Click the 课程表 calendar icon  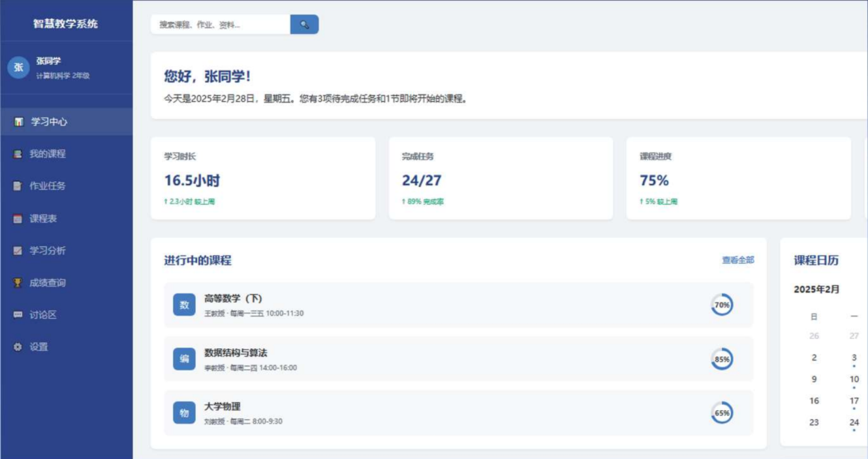pos(18,218)
